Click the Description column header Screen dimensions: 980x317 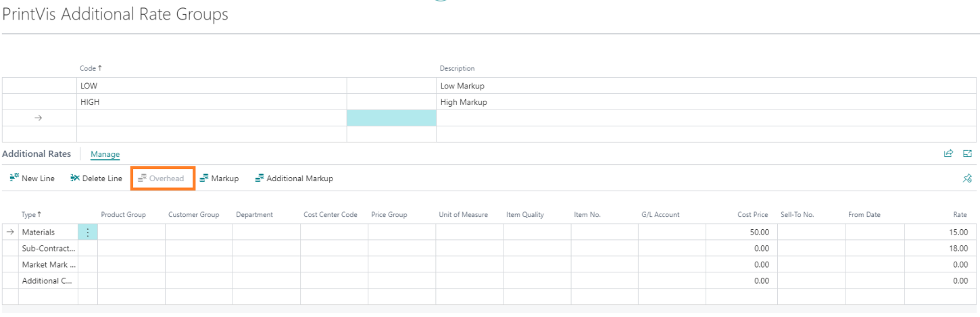tap(457, 68)
